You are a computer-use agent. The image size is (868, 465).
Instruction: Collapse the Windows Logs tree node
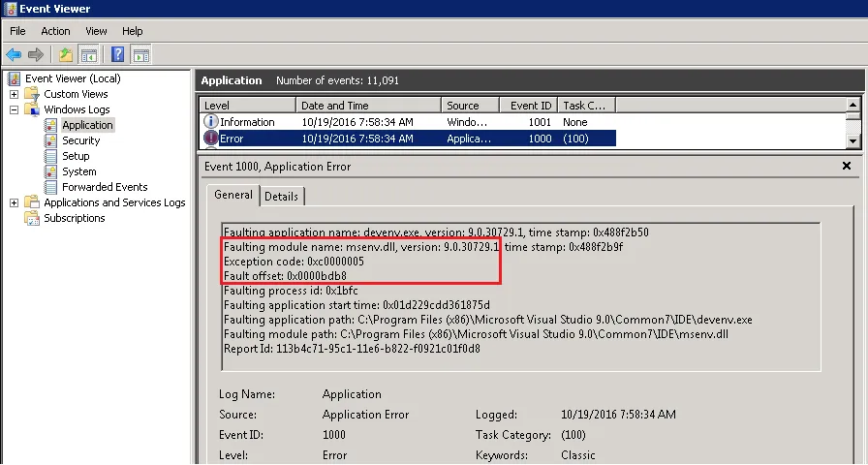[14, 109]
